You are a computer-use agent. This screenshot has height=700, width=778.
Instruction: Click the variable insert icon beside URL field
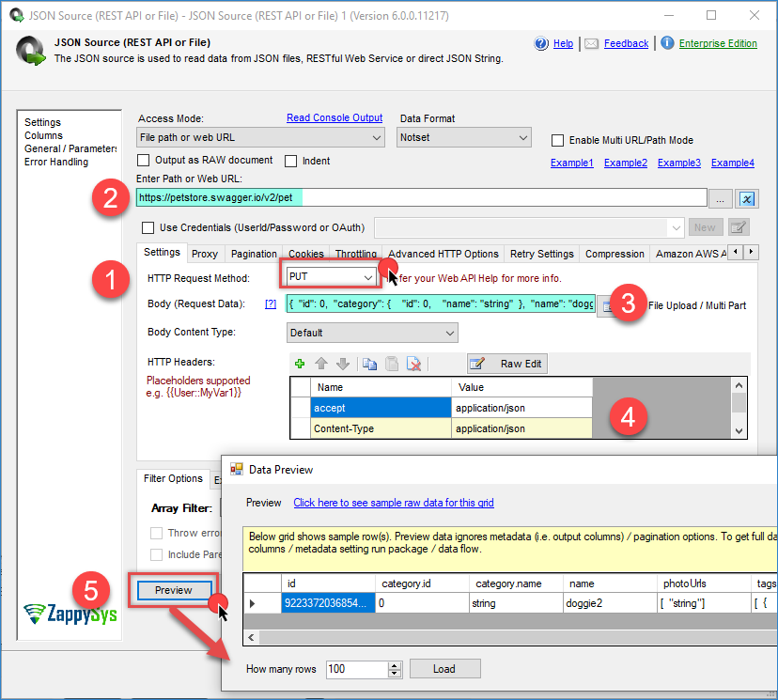click(x=747, y=198)
